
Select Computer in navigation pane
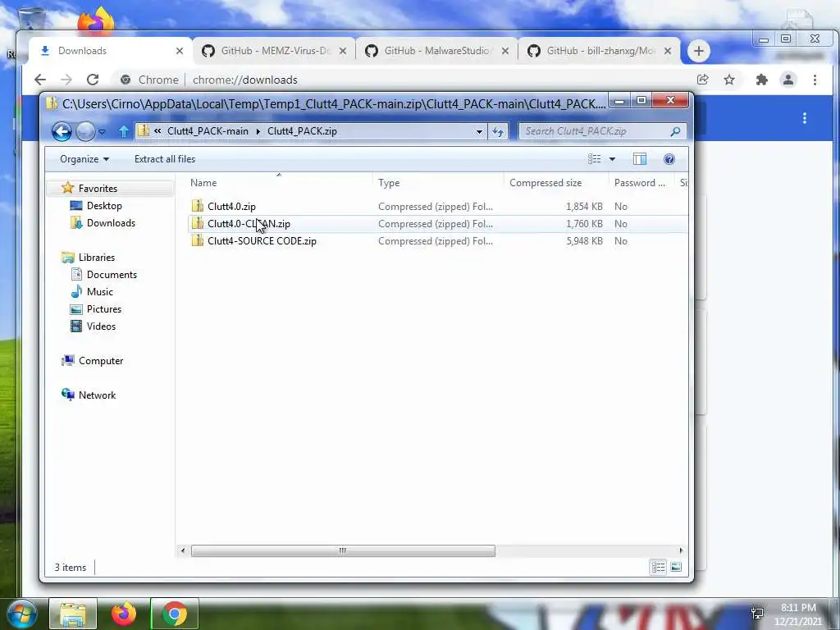(x=101, y=361)
